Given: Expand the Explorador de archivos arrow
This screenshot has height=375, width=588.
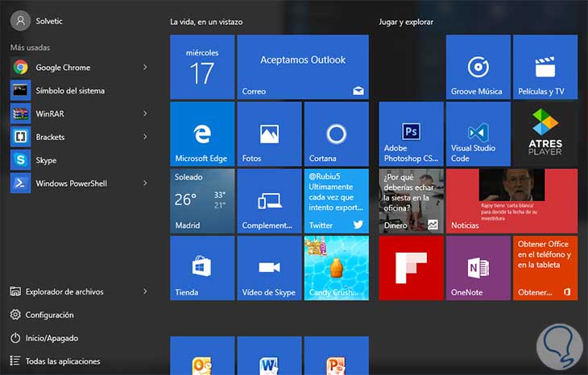Looking at the screenshot, I should point(145,291).
